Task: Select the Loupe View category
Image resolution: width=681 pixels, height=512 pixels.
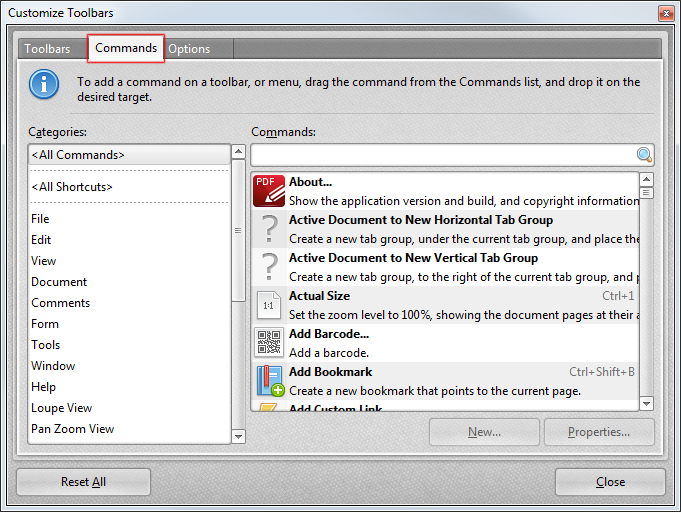Action: [129, 408]
